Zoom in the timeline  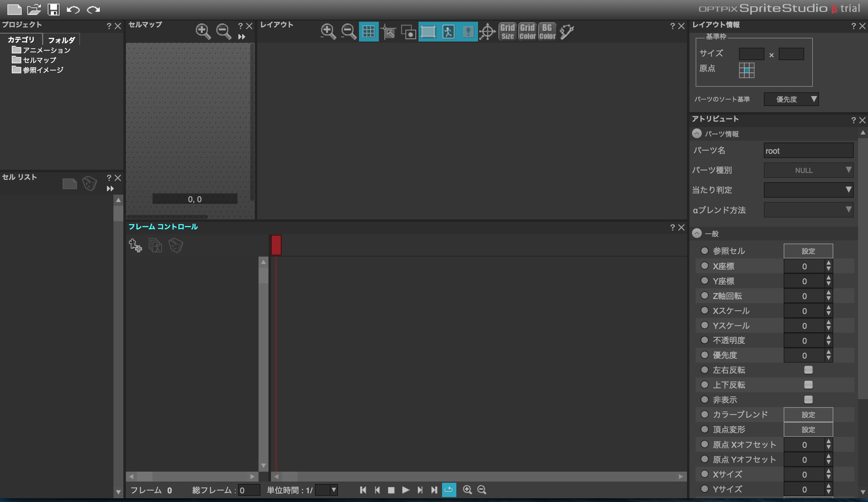(x=467, y=490)
